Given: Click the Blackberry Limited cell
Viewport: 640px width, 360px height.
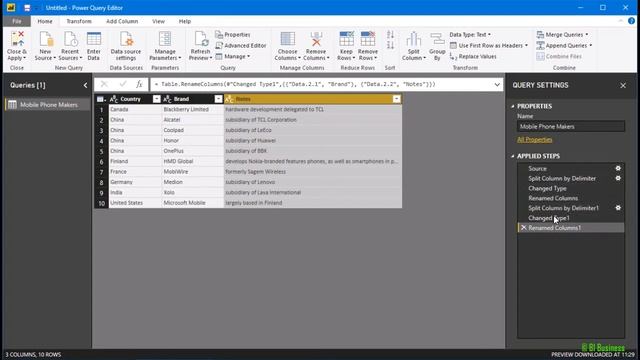Looking at the screenshot, I should point(192,109).
